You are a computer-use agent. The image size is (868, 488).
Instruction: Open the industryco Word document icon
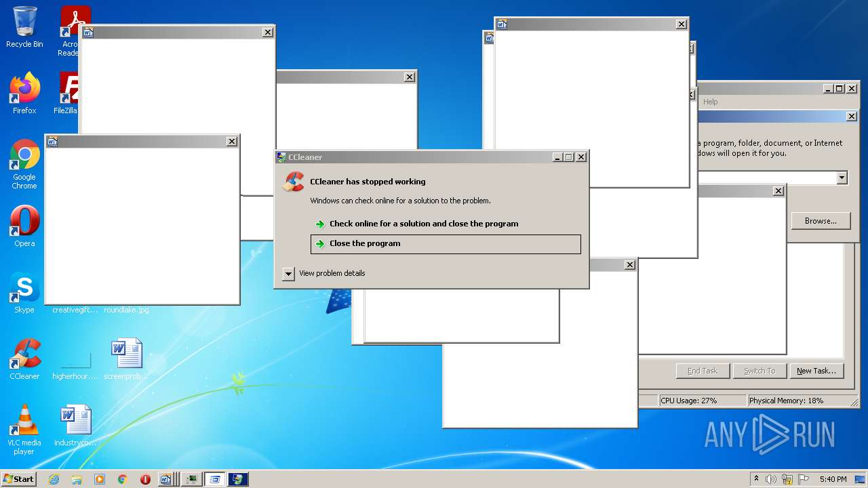pyautogui.click(x=75, y=426)
